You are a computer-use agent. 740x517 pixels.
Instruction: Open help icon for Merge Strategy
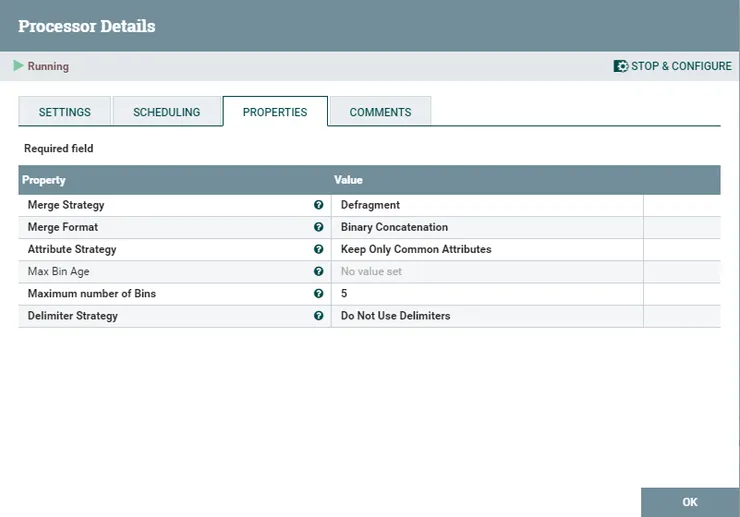pos(319,205)
